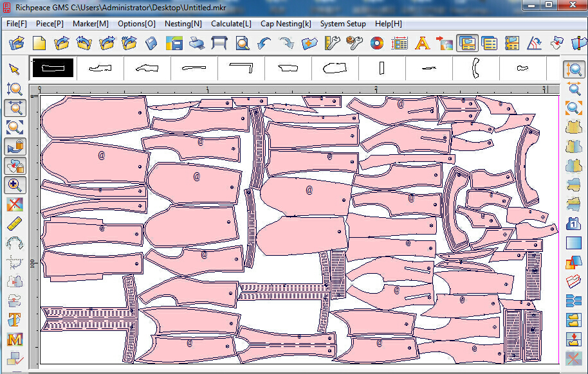Image resolution: width=588 pixels, height=374 pixels.
Task: Open the A font settings icon
Action: click(423, 44)
